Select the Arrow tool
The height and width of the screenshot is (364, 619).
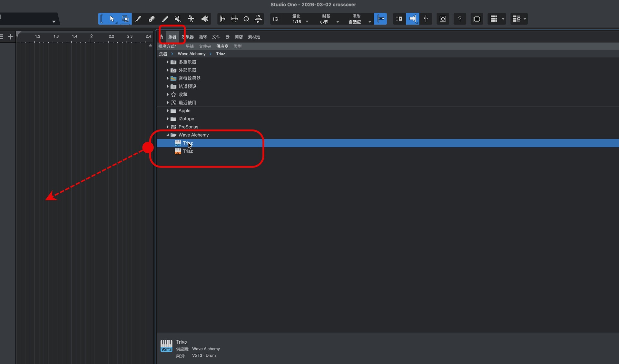pos(112,19)
